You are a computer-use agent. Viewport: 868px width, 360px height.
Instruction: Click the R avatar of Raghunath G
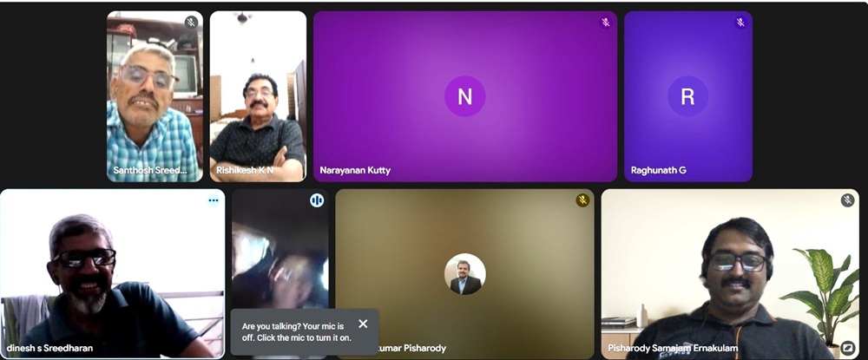(687, 96)
